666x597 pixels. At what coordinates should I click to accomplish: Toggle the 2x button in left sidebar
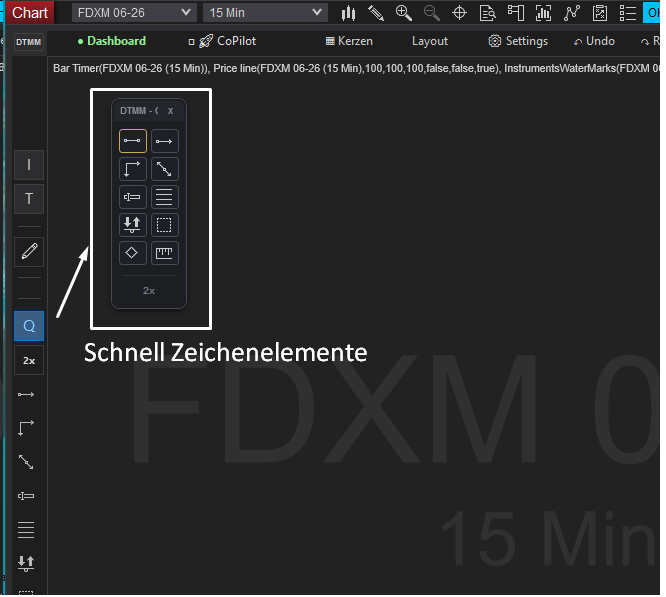pyautogui.click(x=28, y=360)
